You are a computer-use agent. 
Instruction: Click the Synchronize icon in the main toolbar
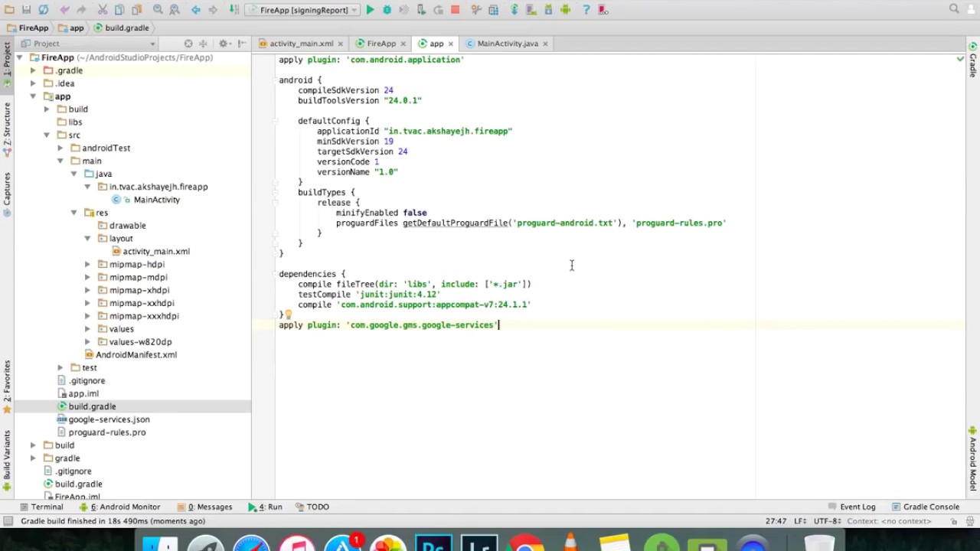coord(44,10)
